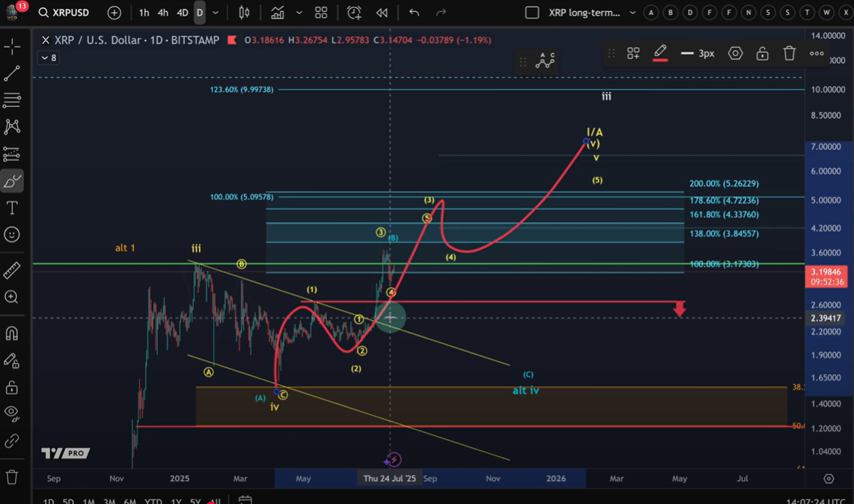Open the forecasting and position tools
This screenshot has height=504, width=854.
pyautogui.click(x=12, y=154)
